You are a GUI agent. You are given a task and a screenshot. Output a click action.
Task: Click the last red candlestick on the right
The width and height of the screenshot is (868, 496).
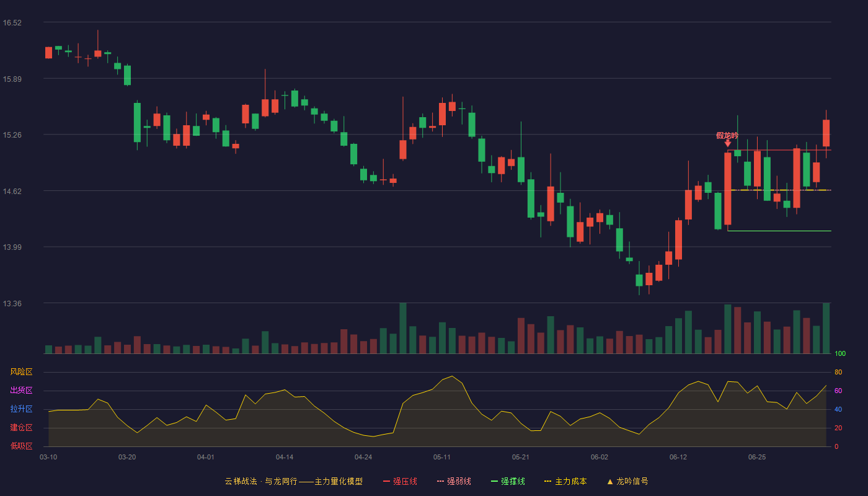[826, 133]
